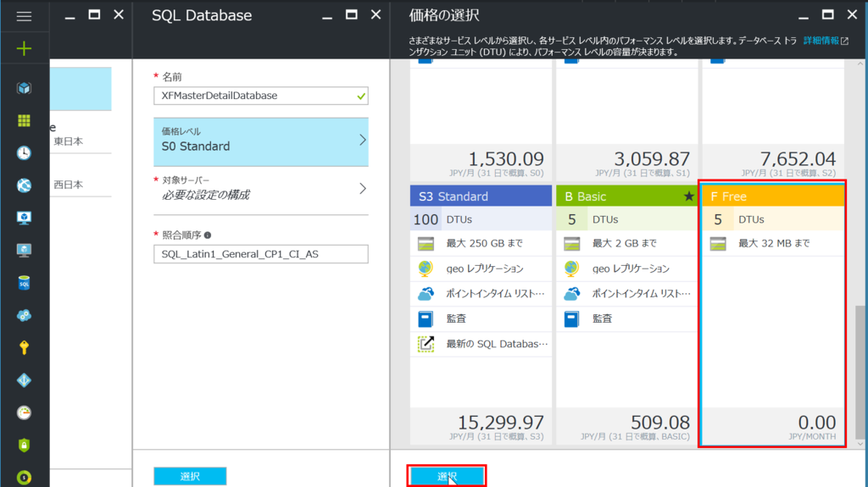The height and width of the screenshot is (487, 868).
Task: Click the storage icon beside 最大 32 MB まで
Action: 718,244
